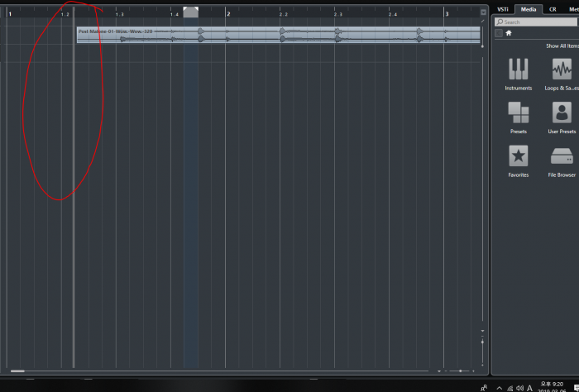This screenshot has height=392, width=579.
Task: Click position 1.3 on the ruler
Action: point(120,15)
